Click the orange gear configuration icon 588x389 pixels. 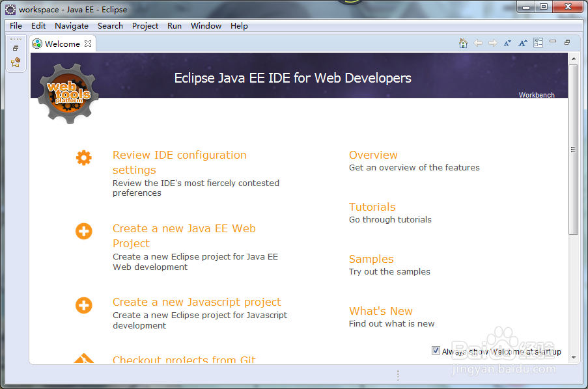[x=83, y=158]
